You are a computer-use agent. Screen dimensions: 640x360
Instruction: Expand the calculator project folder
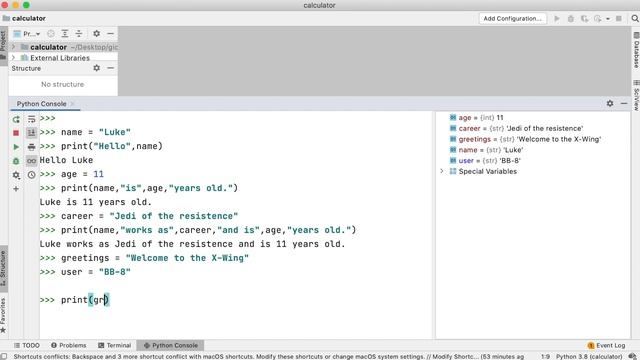click(13, 47)
